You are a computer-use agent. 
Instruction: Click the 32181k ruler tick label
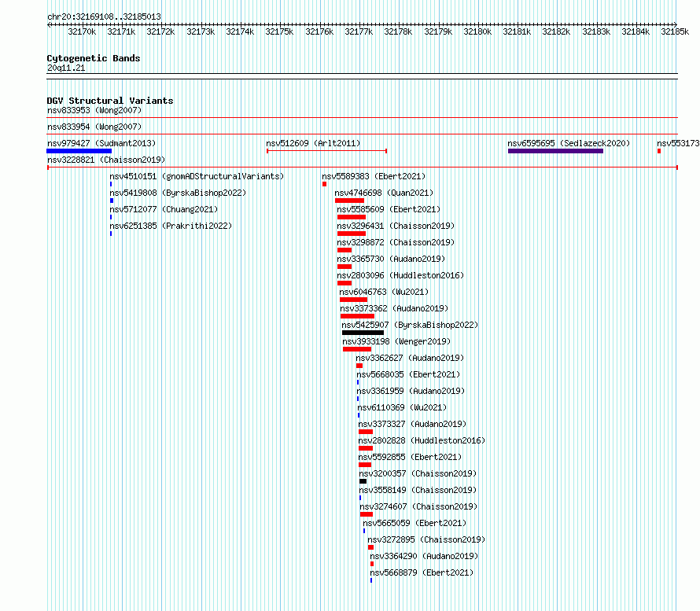[x=517, y=31]
